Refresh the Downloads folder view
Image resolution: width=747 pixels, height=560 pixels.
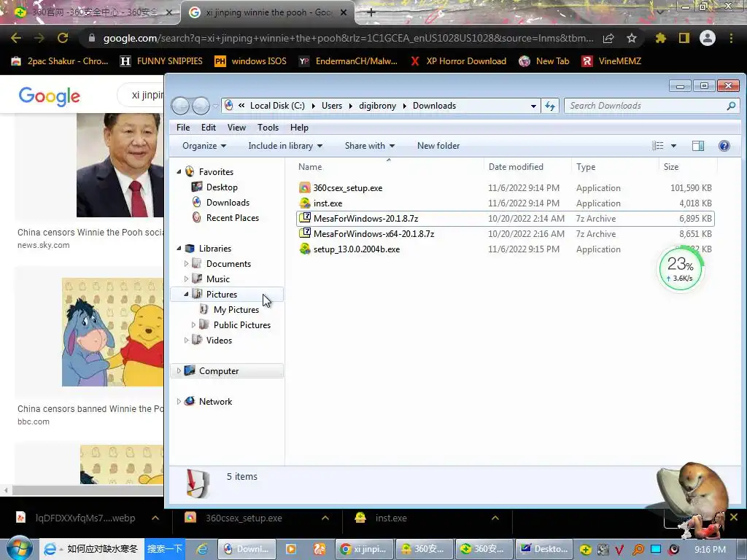[550, 106]
